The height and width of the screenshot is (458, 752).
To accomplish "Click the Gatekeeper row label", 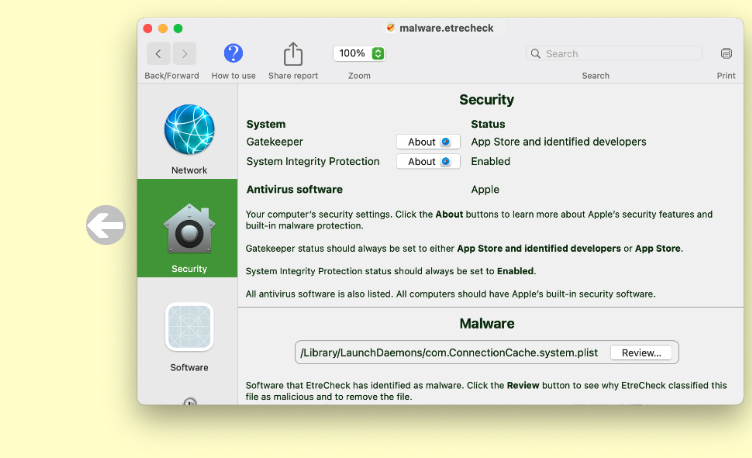I will pyautogui.click(x=274, y=142).
